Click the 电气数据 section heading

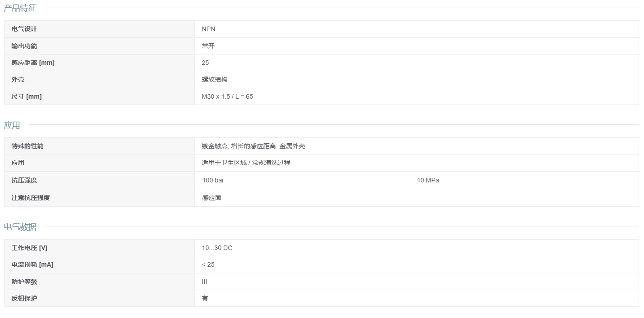click(x=20, y=227)
